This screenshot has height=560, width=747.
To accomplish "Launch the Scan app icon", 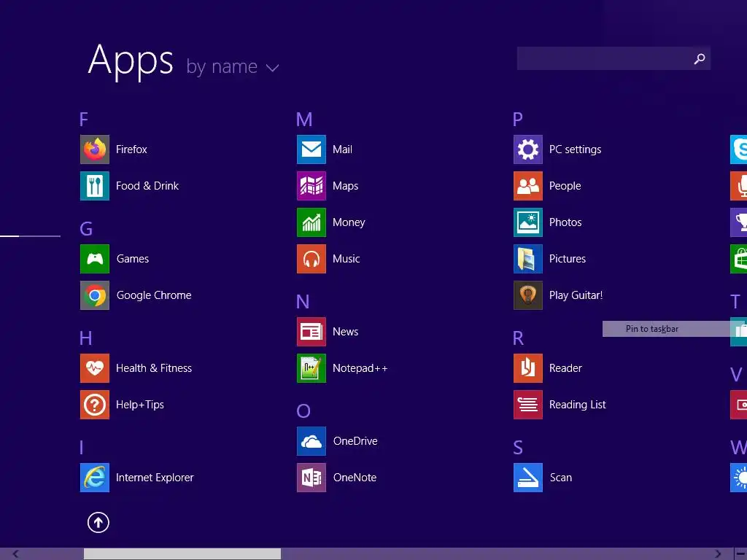I will [528, 478].
